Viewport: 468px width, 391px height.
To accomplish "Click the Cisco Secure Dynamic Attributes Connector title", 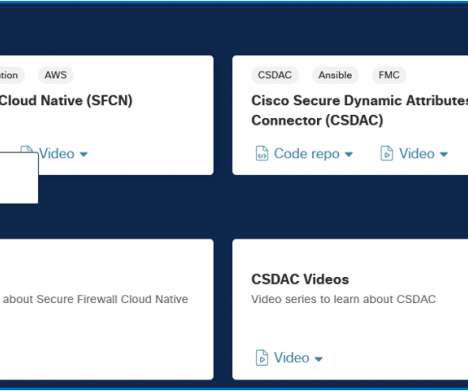I will click(x=360, y=110).
